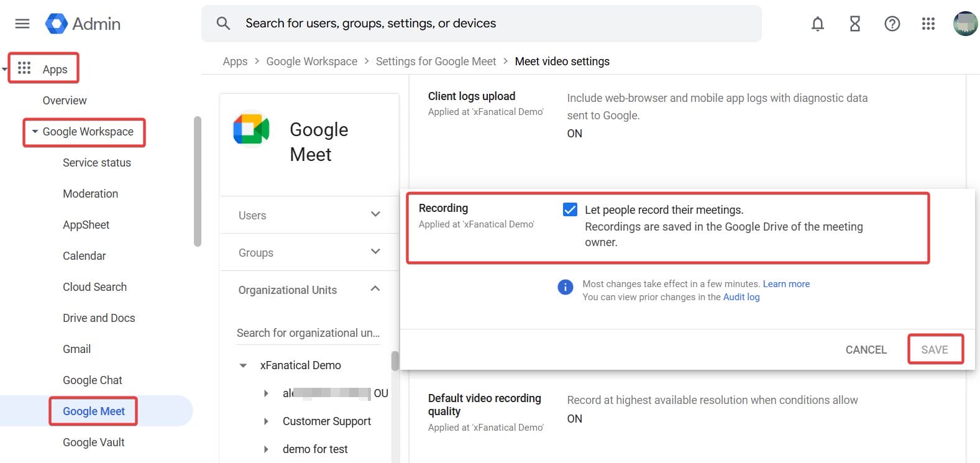Open Google Vault in the sidebar

coord(94,442)
